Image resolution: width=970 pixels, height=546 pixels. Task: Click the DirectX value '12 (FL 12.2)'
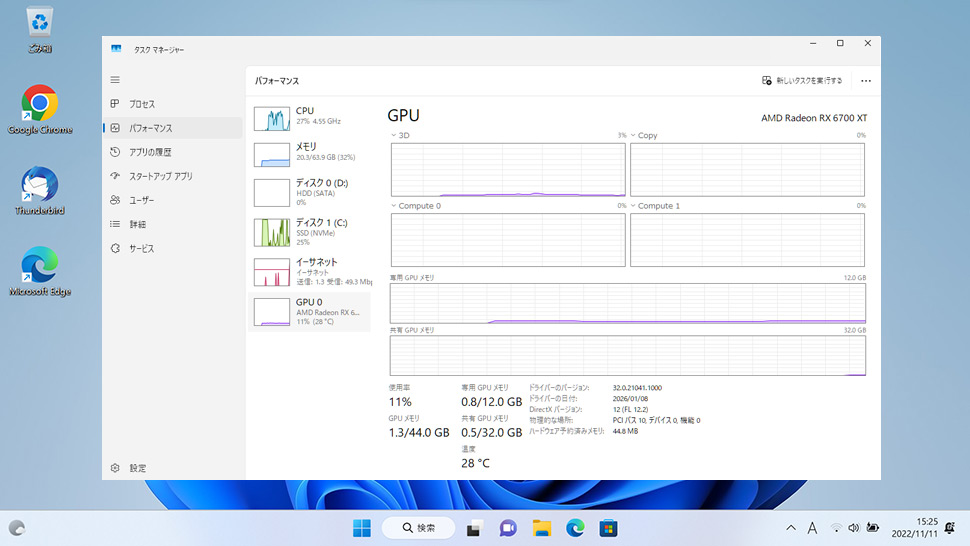point(630,409)
